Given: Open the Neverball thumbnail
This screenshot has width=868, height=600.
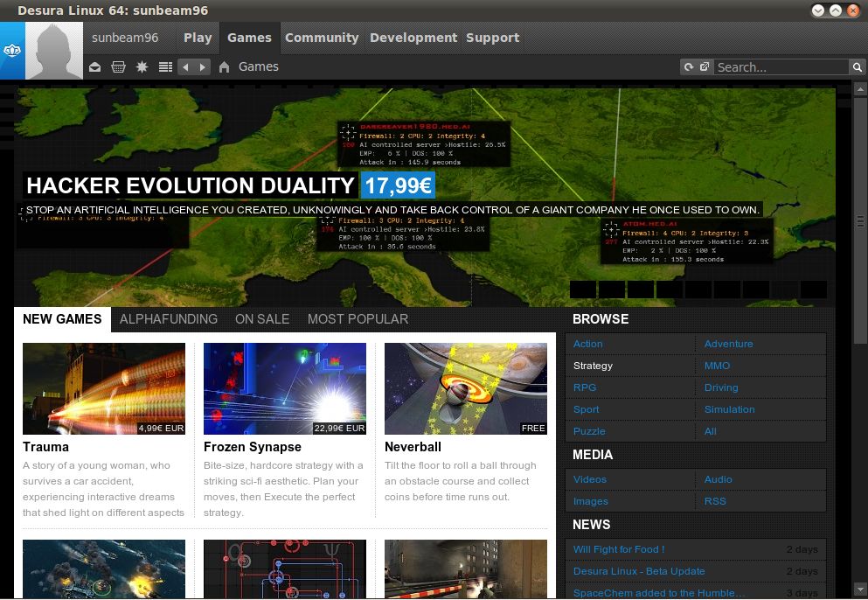Looking at the screenshot, I should click(x=466, y=388).
